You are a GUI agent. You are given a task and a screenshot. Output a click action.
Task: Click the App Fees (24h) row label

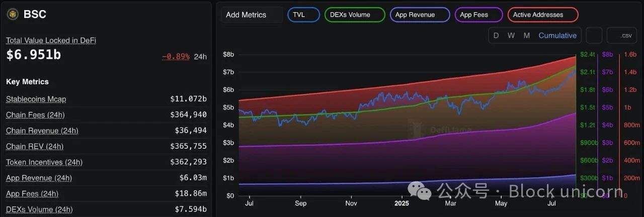point(32,193)
